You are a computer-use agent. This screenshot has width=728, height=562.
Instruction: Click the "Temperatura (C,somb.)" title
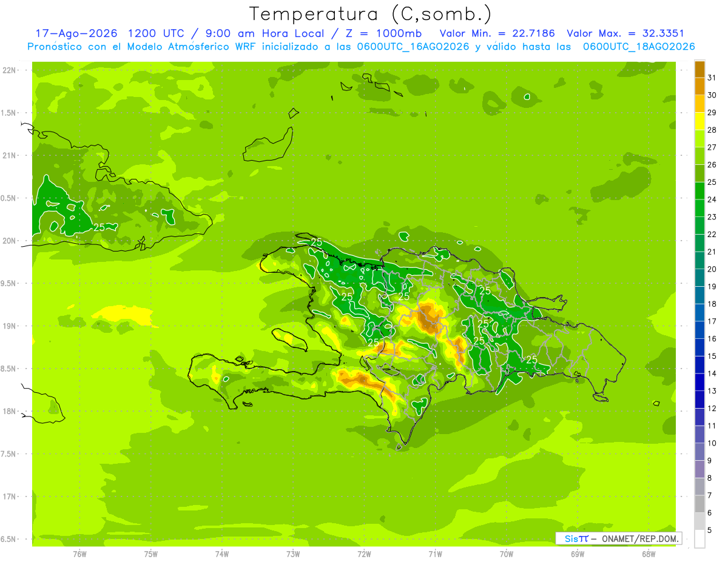tap(371, 14)
